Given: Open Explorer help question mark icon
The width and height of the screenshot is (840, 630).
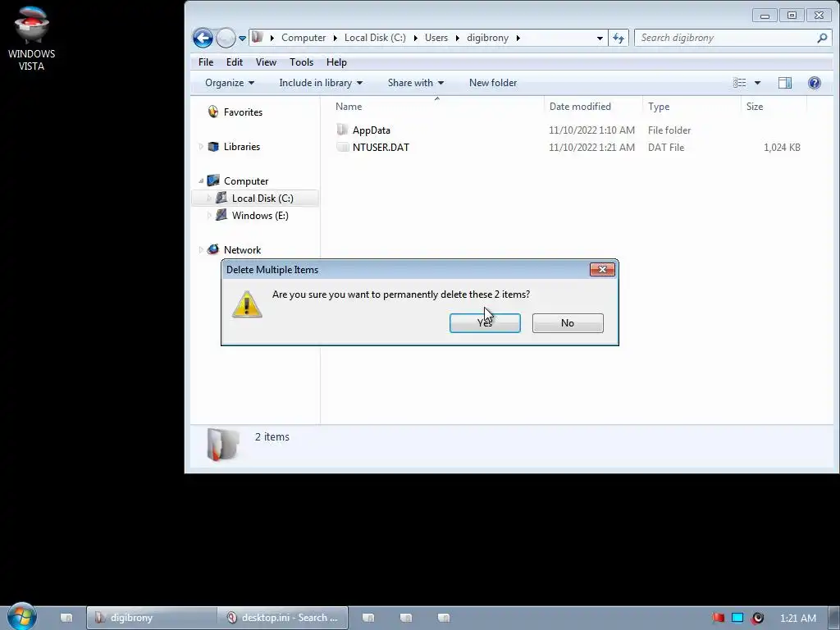Looking at the screenshot, I should [815, 83].
